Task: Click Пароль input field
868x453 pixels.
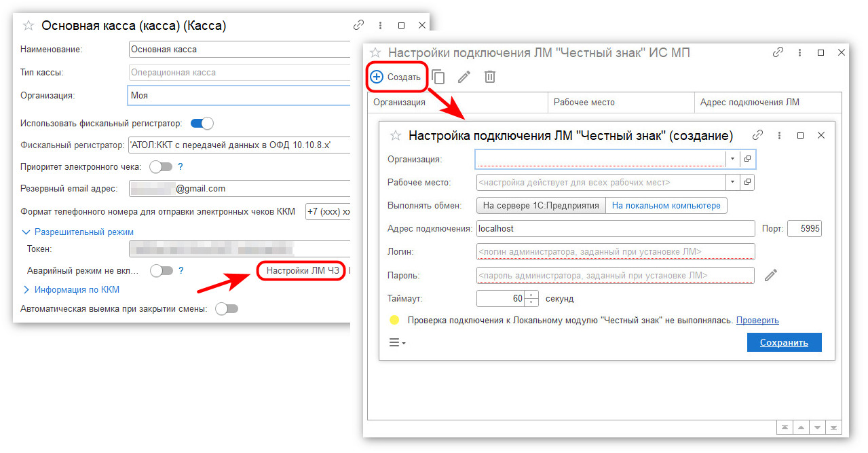Action: tap(616, 275)
